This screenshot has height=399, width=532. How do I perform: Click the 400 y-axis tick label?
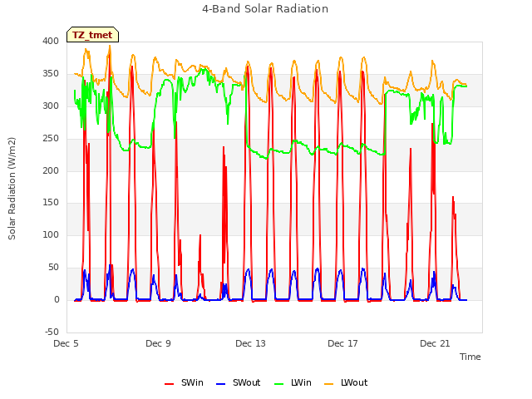tap(51, 41)
